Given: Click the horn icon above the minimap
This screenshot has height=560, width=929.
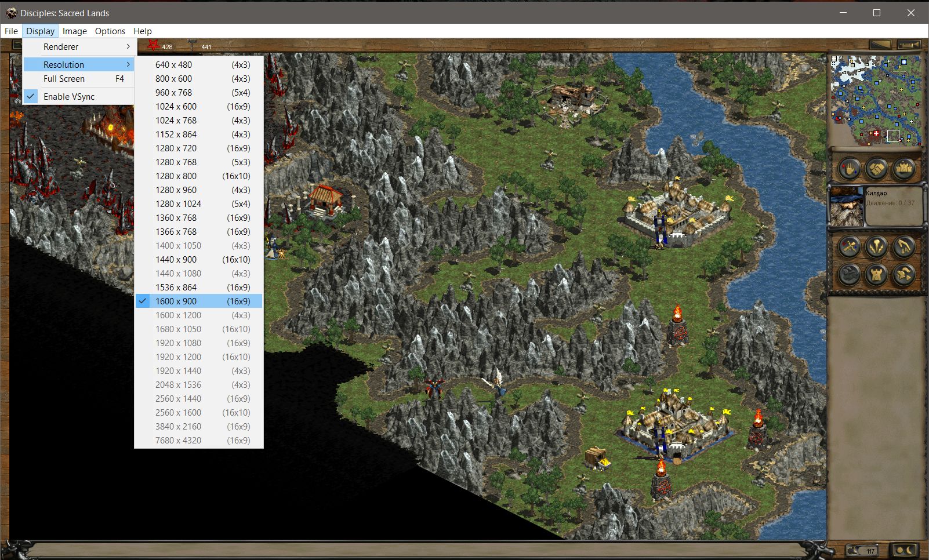Looking at the screenshot, I should (908, 45).
